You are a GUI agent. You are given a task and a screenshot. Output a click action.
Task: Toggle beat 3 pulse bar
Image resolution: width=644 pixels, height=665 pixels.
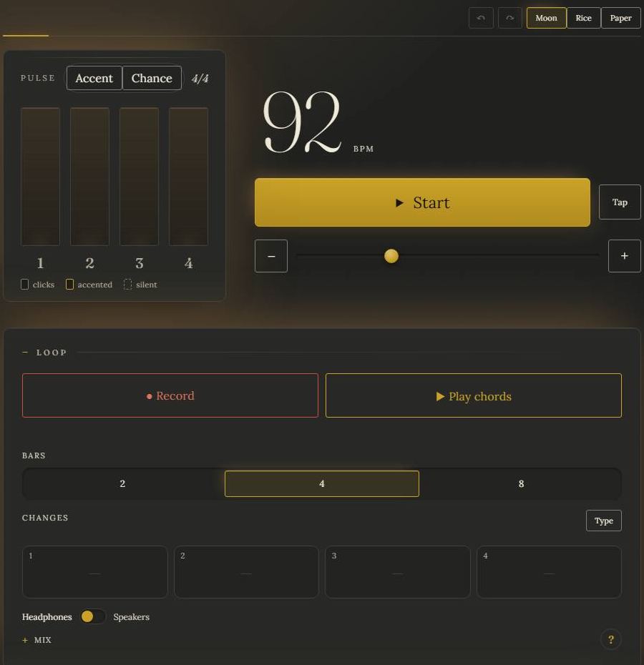139,177
